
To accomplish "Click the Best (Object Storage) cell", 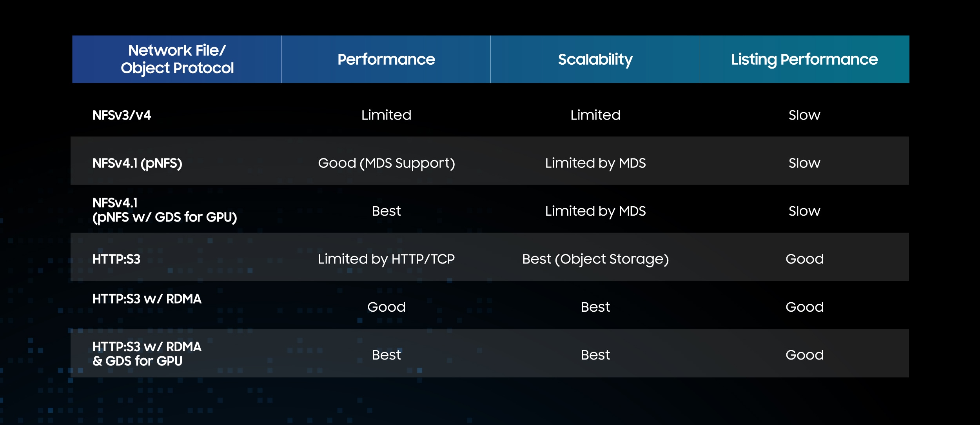I will 595,260.
